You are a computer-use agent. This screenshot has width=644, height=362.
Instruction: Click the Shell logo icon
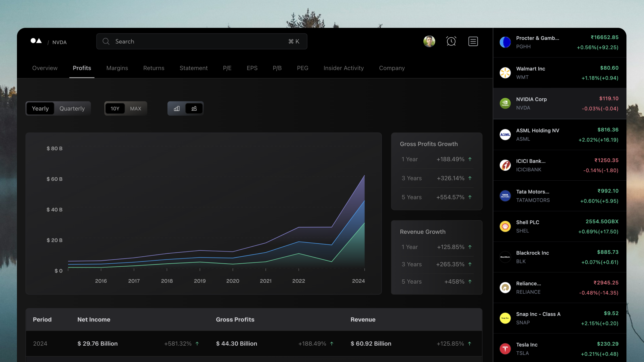click(505, 226)
